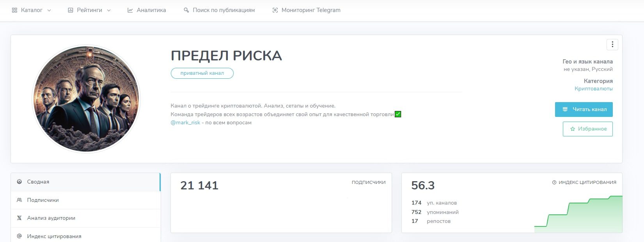This screenshot has height=242, width=644.
Task: Click the search icon beside Поиск по публикациям
Action: (x=186, y=11)
